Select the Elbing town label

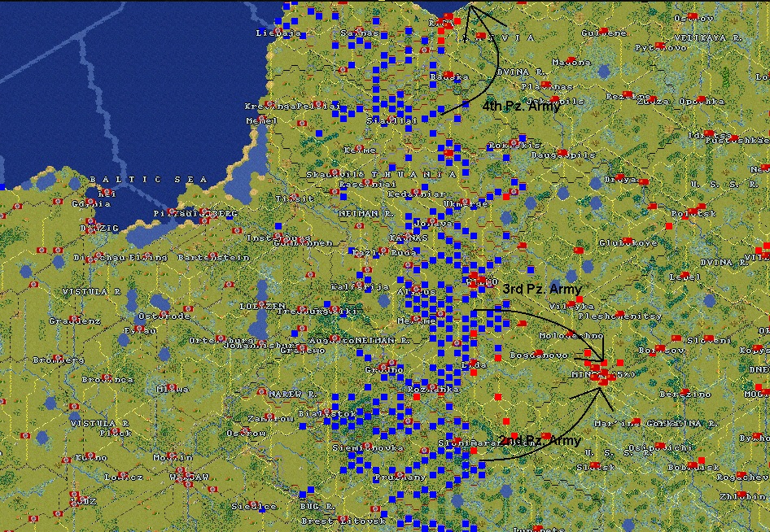(x=148, y=257)
